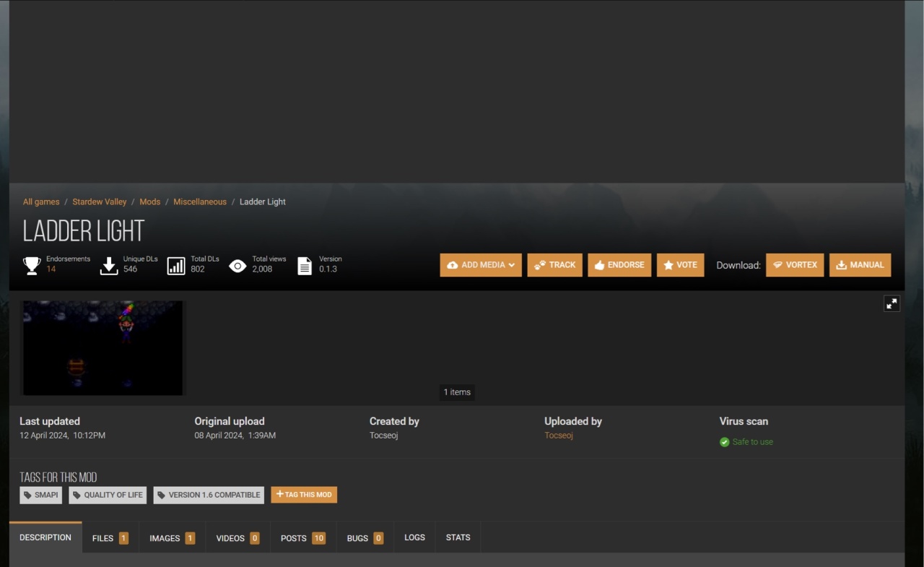
Task: Start a Manual download
Action: pos(860,265)
